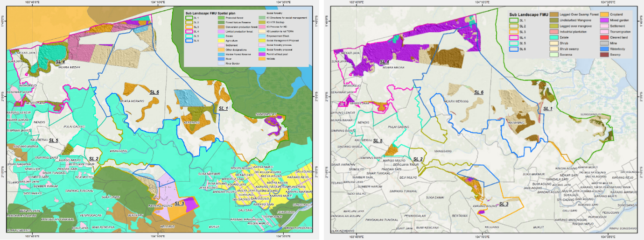The width and height of the screenshot is (644, 240).
Task: Click the Shrub swamp legend swatch
Action: [554, 49]
